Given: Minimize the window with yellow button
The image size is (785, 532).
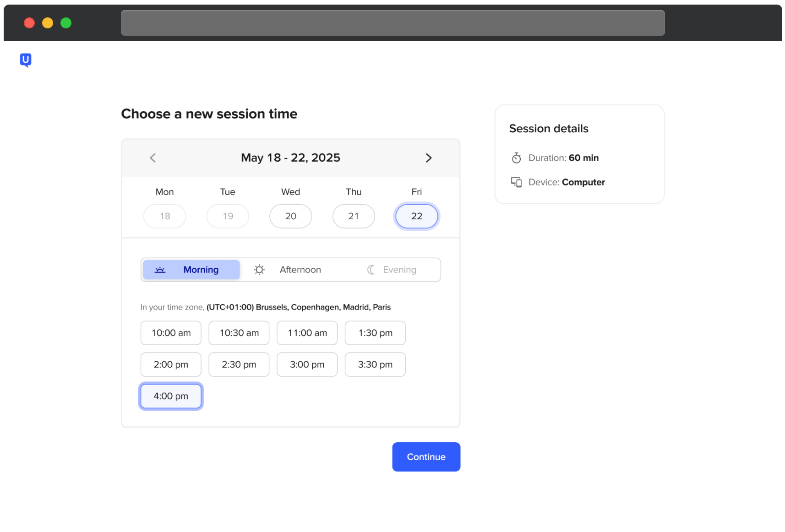Looking at the screenshot, I should (x=48, y=23).
